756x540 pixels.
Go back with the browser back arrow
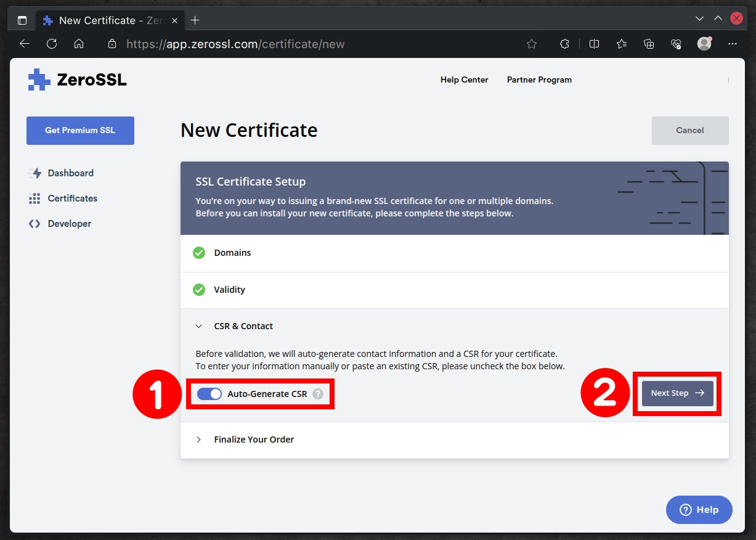[x=24, y=44]
